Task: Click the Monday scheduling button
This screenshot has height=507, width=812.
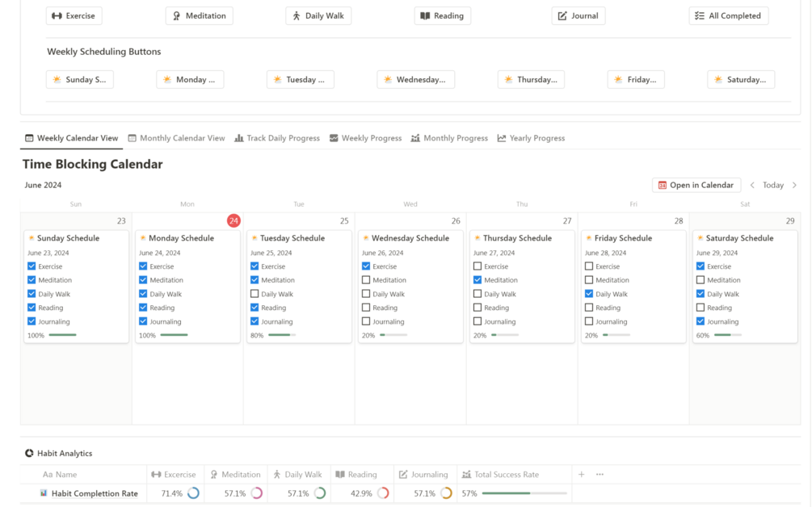Action: pos(190,80)
